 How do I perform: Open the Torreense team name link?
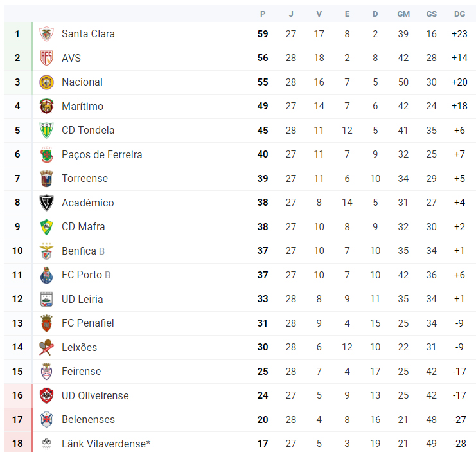85,178
